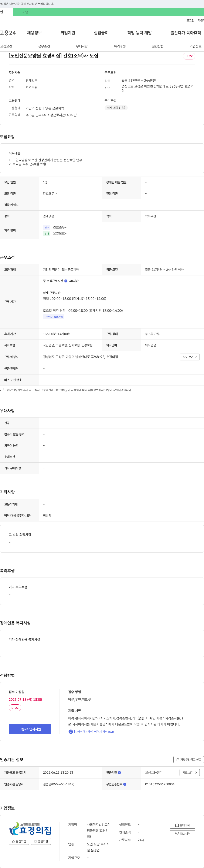Screen dimensions: 204x868
Task: Add company to favorites with 관심기업
Action: tap(19, 841)
